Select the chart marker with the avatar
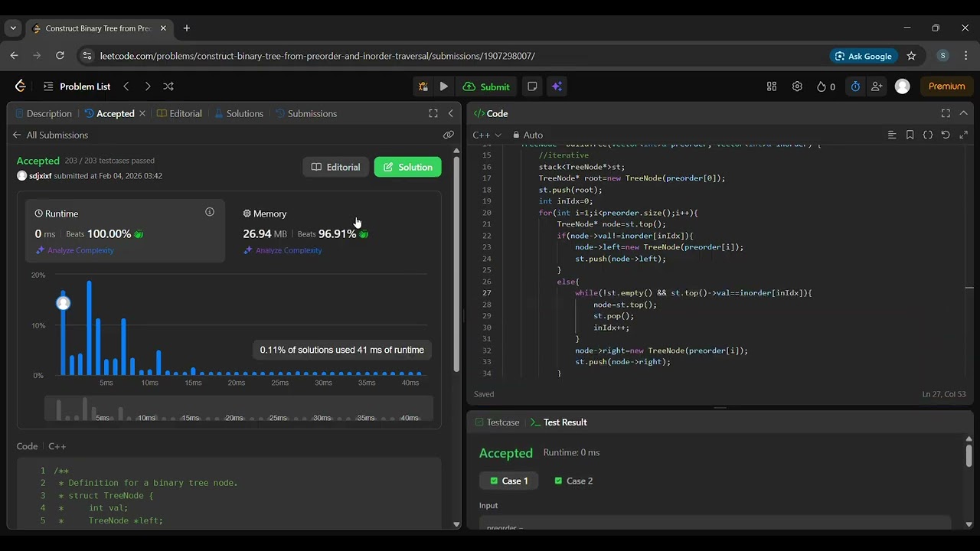Viewport: 980px width, 551px height. pos(64,303)
